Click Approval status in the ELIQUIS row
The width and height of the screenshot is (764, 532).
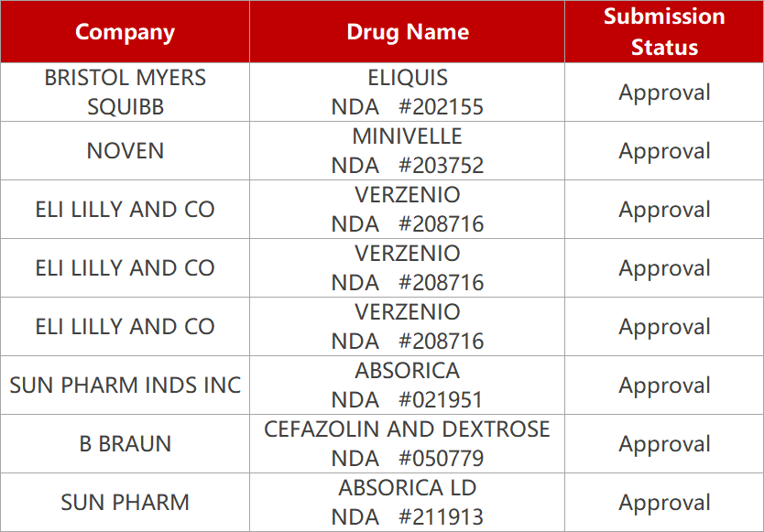[664, 92]
